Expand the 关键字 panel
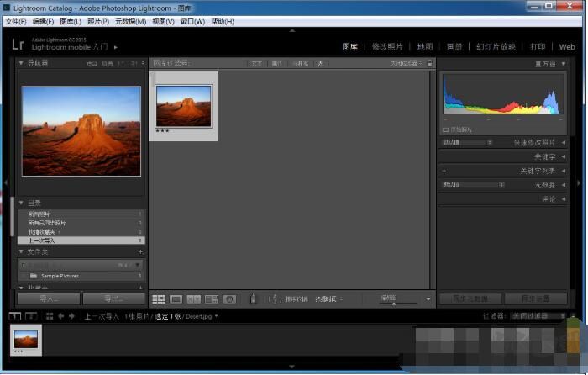The width and height of the screenshot is (588, 375). 563,156
